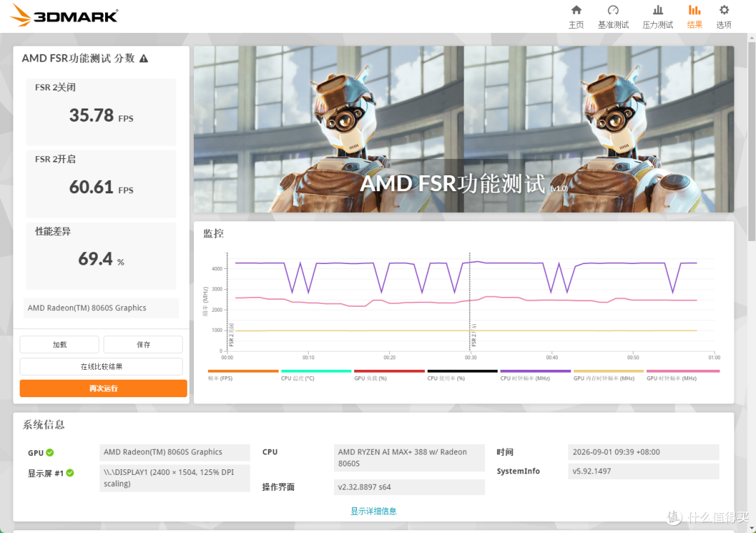Toggle the yellow GPU 内存时钟频率 legend swatch
This screenshot has width=756, height=533.
pos(608,371)
